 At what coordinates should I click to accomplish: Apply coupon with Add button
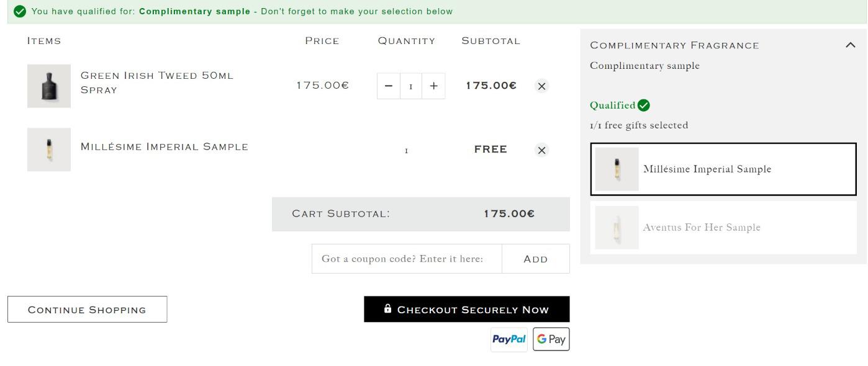(536, 259)
